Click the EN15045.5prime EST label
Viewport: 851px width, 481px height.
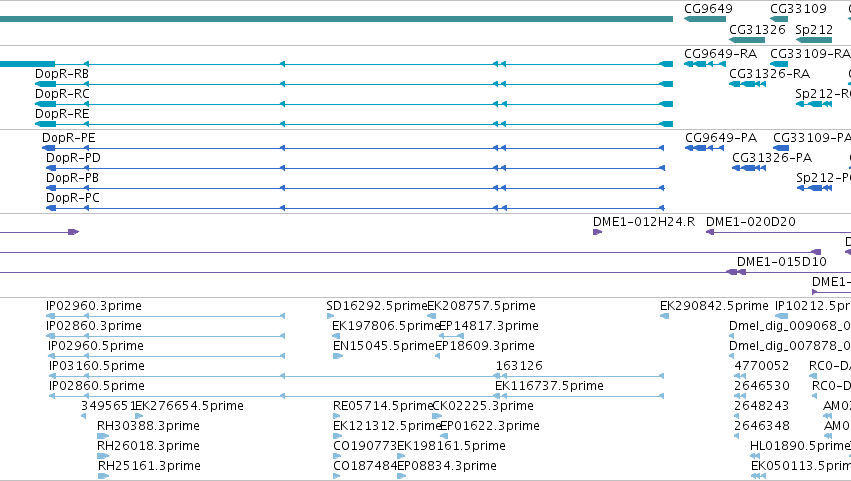pos(384,346)
